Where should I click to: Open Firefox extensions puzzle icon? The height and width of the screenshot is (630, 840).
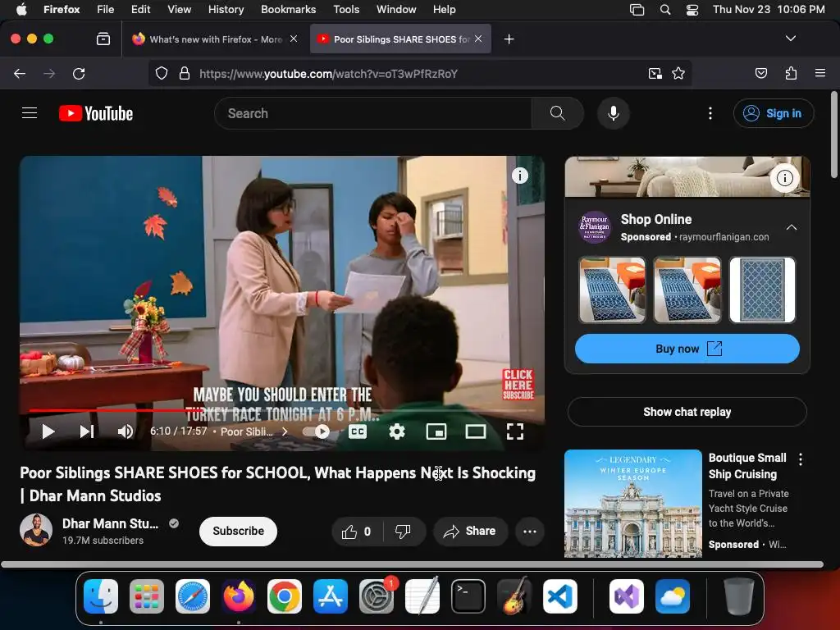pyautogui.click(x=791, y=73)
